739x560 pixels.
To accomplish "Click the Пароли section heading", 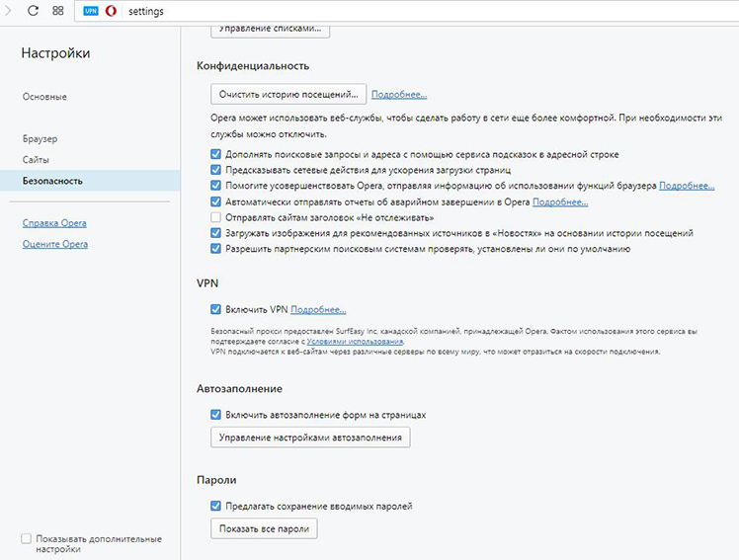I will click(x=216, y=480).
